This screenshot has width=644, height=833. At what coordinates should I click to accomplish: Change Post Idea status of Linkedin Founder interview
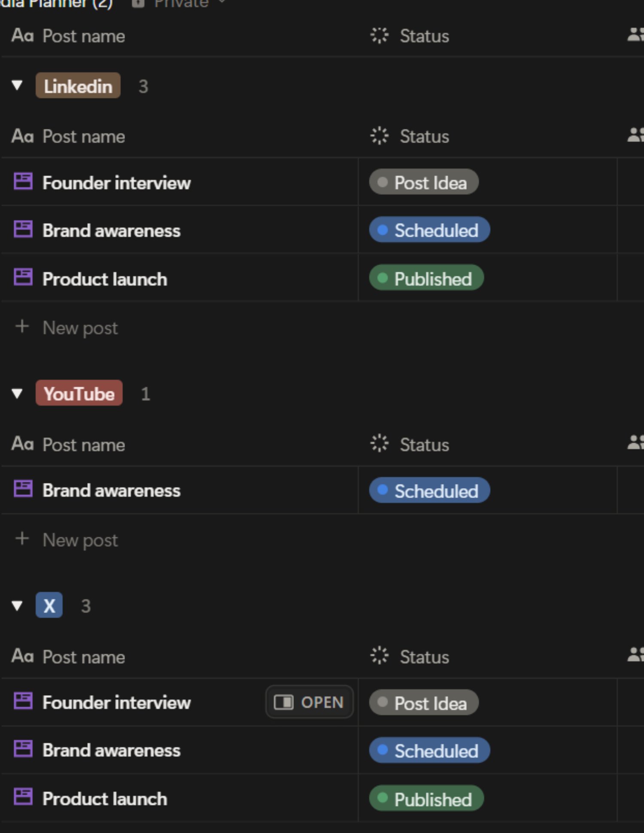(424, 182)
